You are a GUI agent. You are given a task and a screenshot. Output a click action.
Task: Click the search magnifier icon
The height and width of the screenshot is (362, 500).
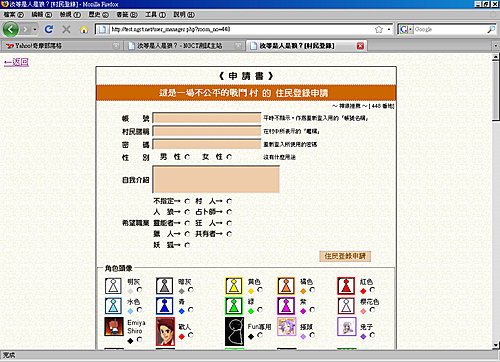pos(491,29)
